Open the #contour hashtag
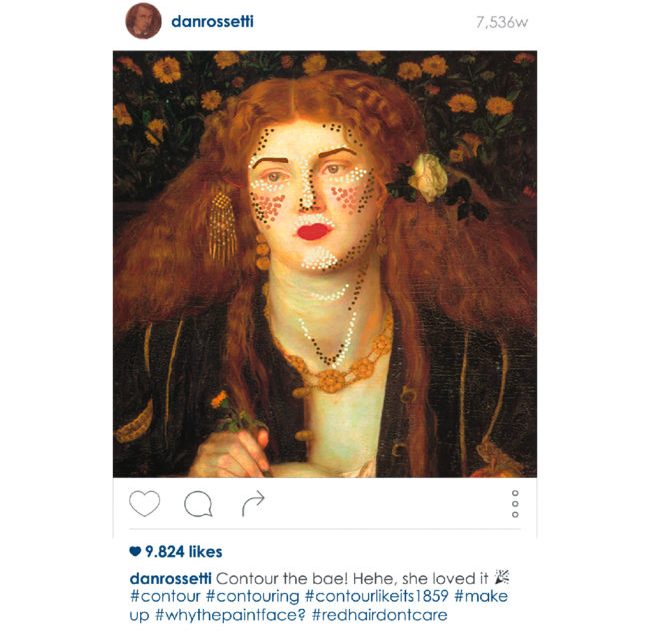650x632 pixels. click(165, 596)
